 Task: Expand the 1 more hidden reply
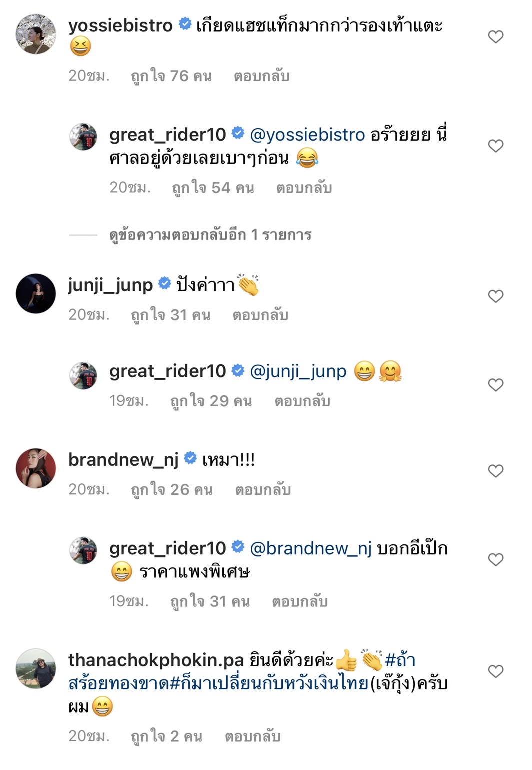pyautogui.click(x=210, y=234)
